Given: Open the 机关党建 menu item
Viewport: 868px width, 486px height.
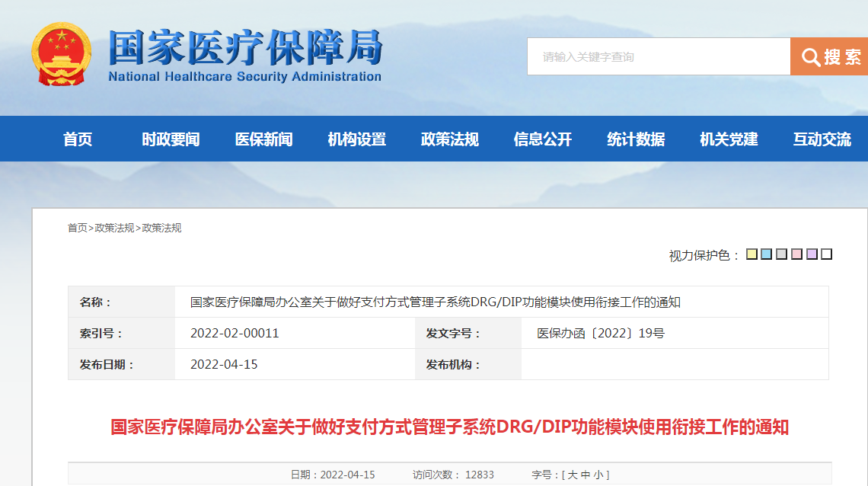Looking at the screenshot, I should [x=729, y=139].
